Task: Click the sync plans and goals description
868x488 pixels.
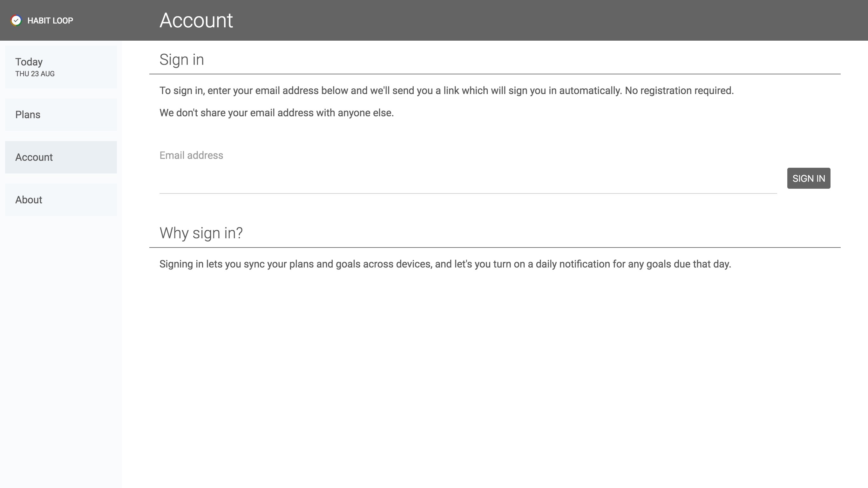Action: [x=445, y=264]
